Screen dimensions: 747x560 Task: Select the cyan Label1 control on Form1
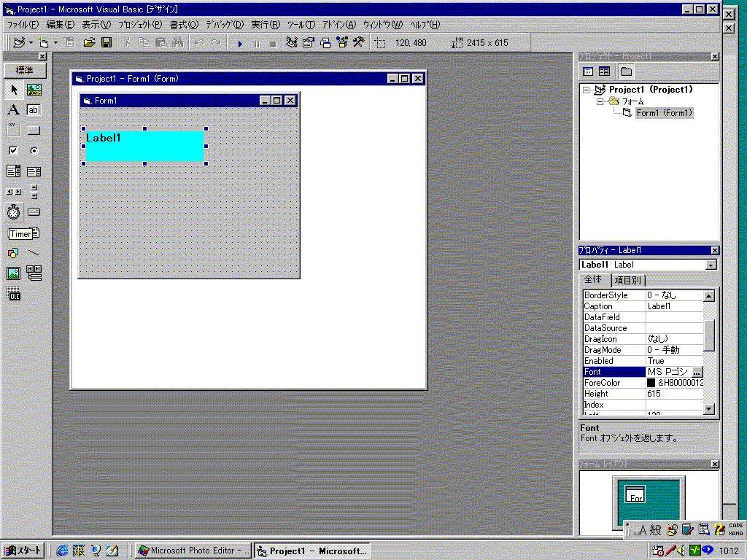point(144,146)
